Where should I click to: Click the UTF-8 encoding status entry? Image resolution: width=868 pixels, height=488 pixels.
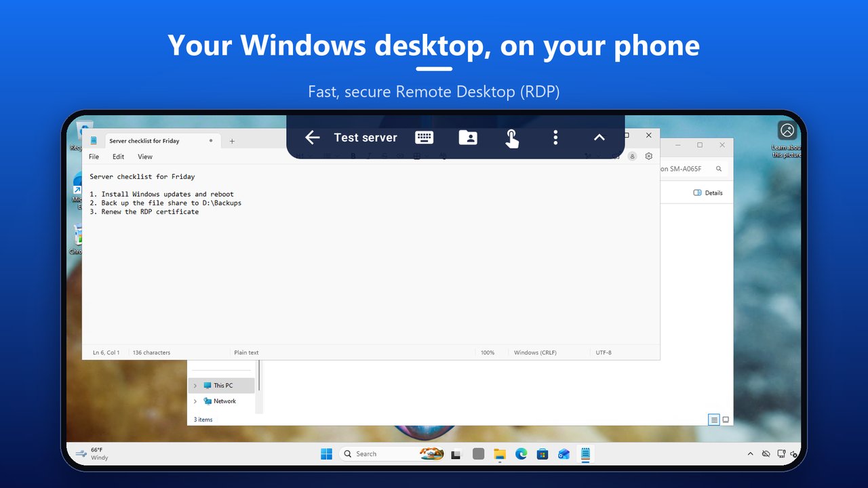pos(604,352)
